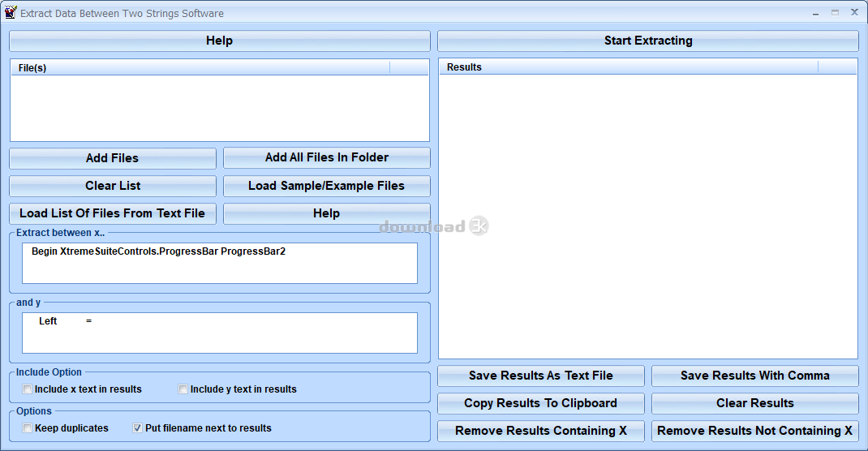Click inside the File(s) list area
Viewport: 868px width, 451px height.
click(220, 108)
